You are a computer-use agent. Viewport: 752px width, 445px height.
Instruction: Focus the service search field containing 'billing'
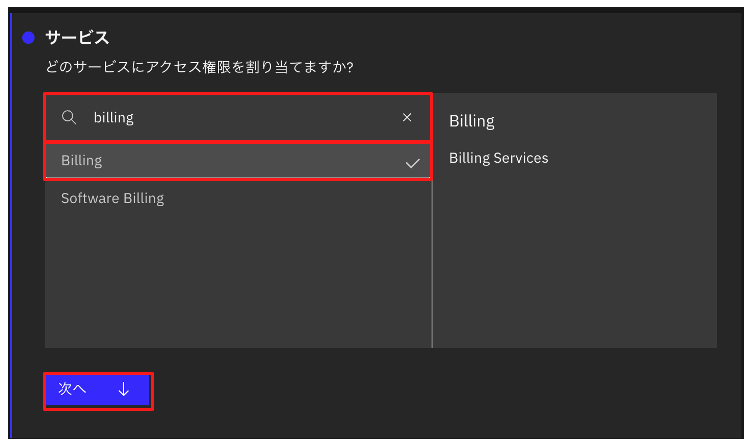[x=240, y=117]
